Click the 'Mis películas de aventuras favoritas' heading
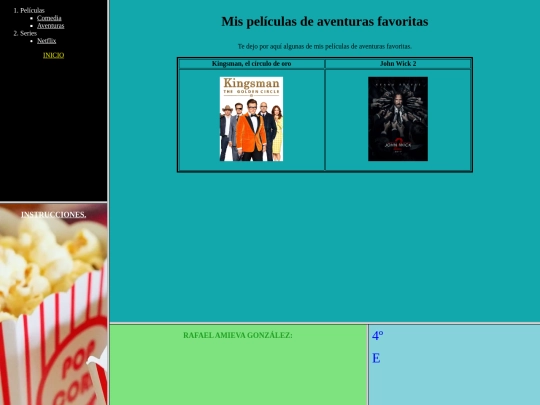Image resolution: width=540 pixels, height=405 pixels. tap(325, 21)
